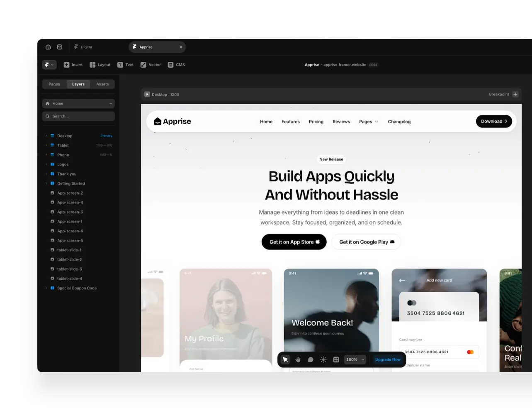Switch to the Digitra project tab
Viewport: 532px width, 415px height.
(83, 47)
